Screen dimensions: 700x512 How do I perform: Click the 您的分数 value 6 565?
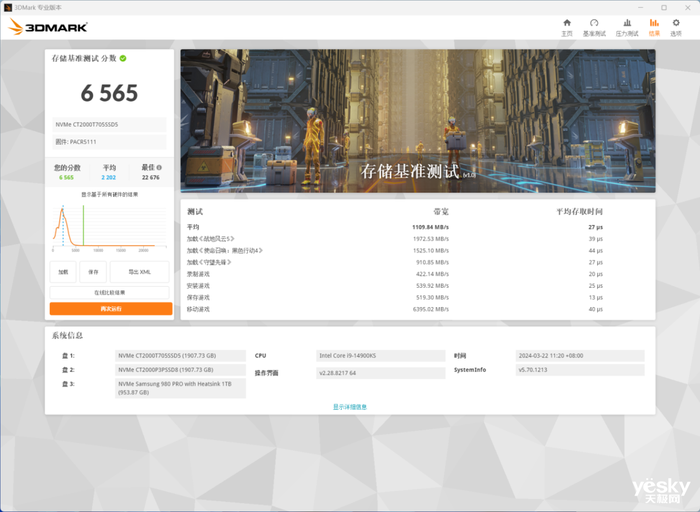pos(67,178)
